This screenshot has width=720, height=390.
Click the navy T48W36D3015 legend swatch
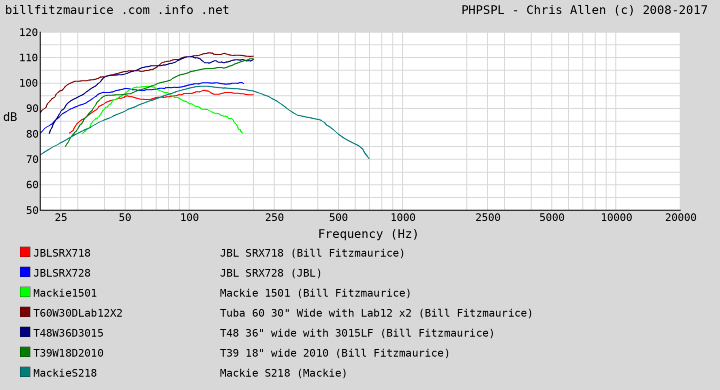click(x=25, y=332)
